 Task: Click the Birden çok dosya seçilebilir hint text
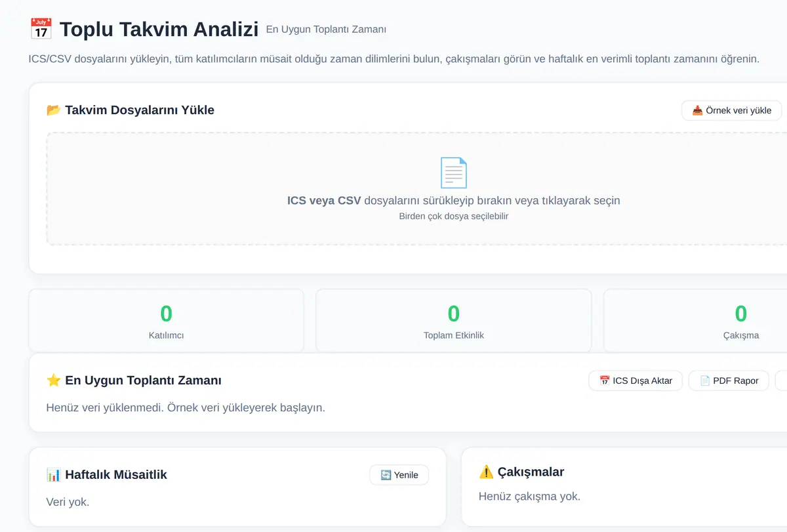[454, 216]
